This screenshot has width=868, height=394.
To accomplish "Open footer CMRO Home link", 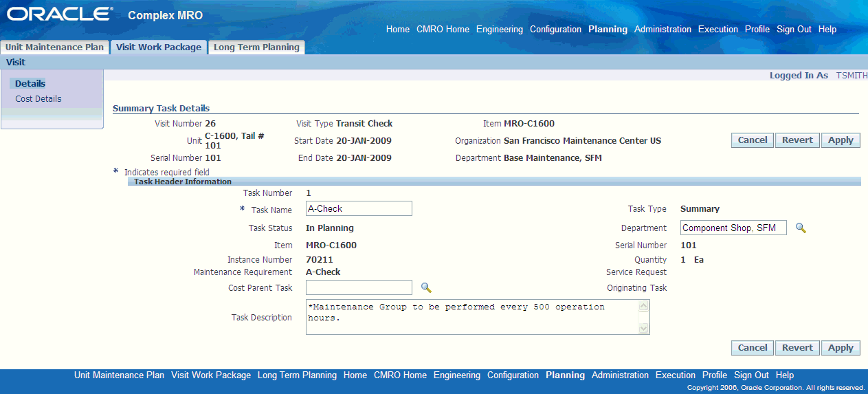I will pos(400,375).
